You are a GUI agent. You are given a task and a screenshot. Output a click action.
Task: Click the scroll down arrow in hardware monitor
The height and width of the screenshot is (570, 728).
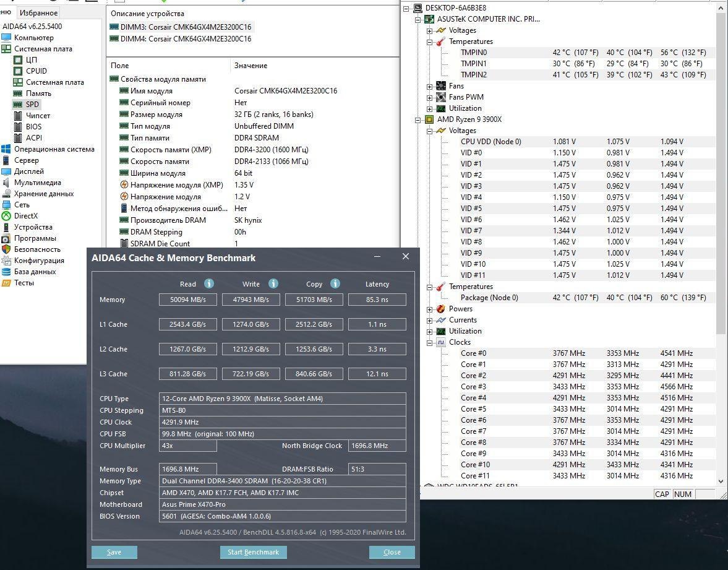coord(721,481)
